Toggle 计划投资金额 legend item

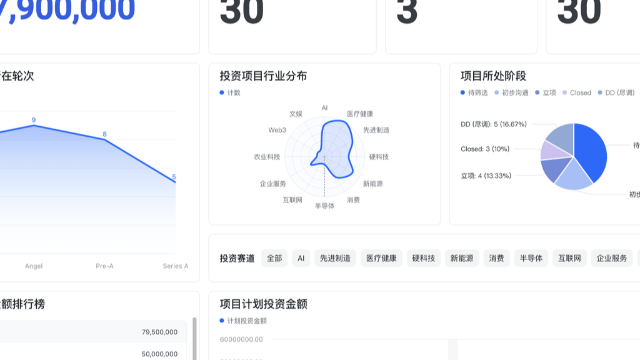coord(243,321)
